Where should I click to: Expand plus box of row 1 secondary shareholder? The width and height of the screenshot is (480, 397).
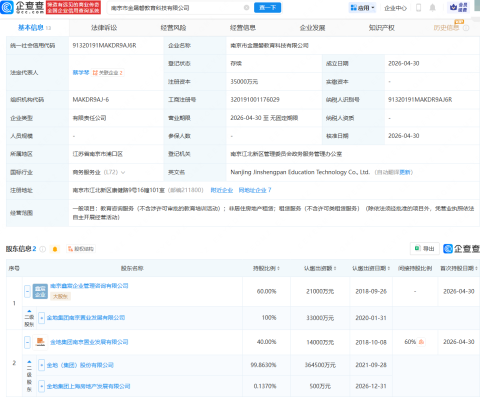click(x=41, y=318)
